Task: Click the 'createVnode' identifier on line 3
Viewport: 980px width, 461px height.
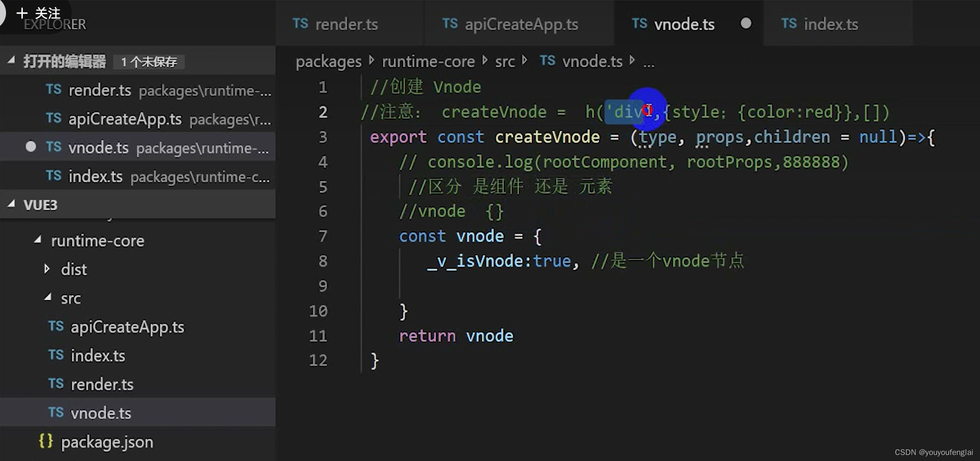Action: 547,137
